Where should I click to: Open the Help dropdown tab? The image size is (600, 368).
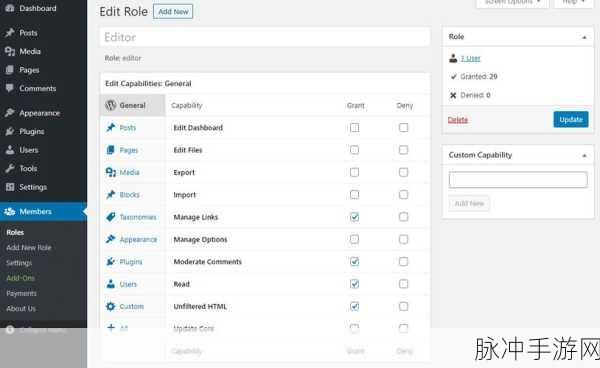click(573, 3)
